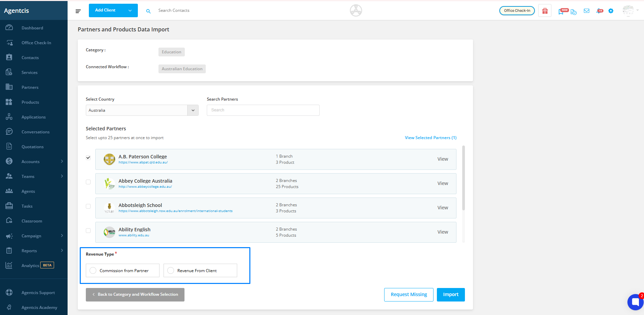Open the settings gear icon
This screenshot has width=644, height=315.
611,11
